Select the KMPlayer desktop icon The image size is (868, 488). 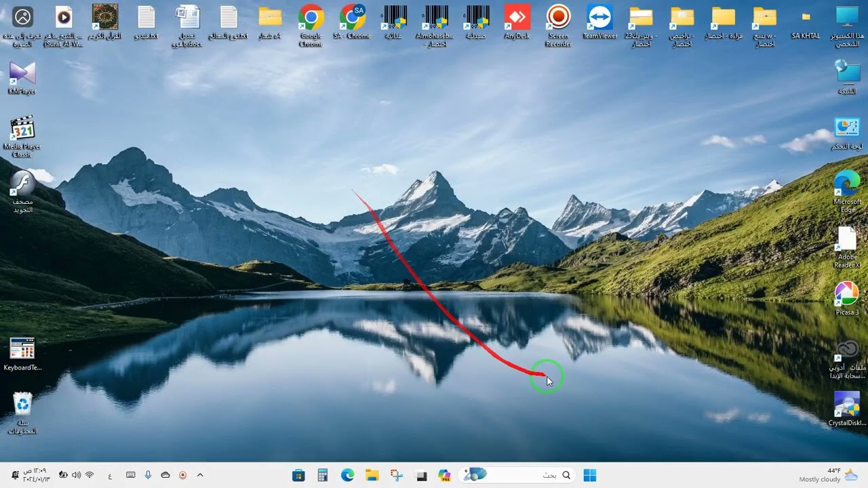tap(22, 78)
